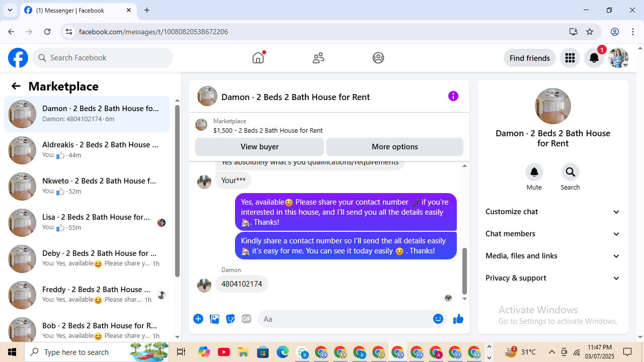
Task: Open the emoji picker in message box
Action: (x=438, y=319)
